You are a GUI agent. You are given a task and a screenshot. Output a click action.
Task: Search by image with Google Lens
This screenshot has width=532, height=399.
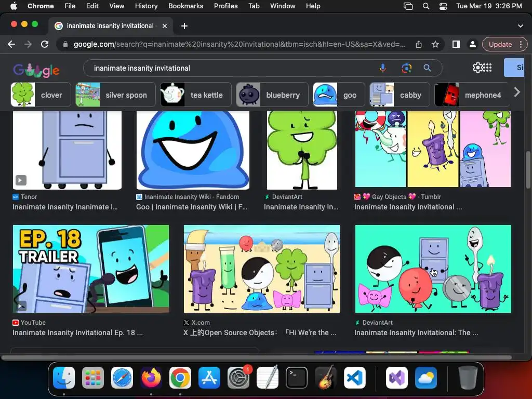pyautogui.click(x=406, y=68)
